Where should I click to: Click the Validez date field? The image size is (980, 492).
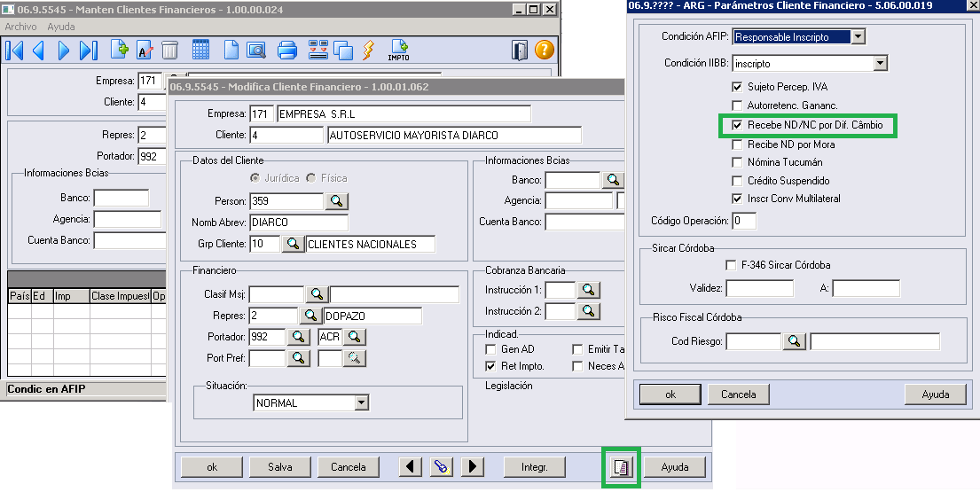759,288
